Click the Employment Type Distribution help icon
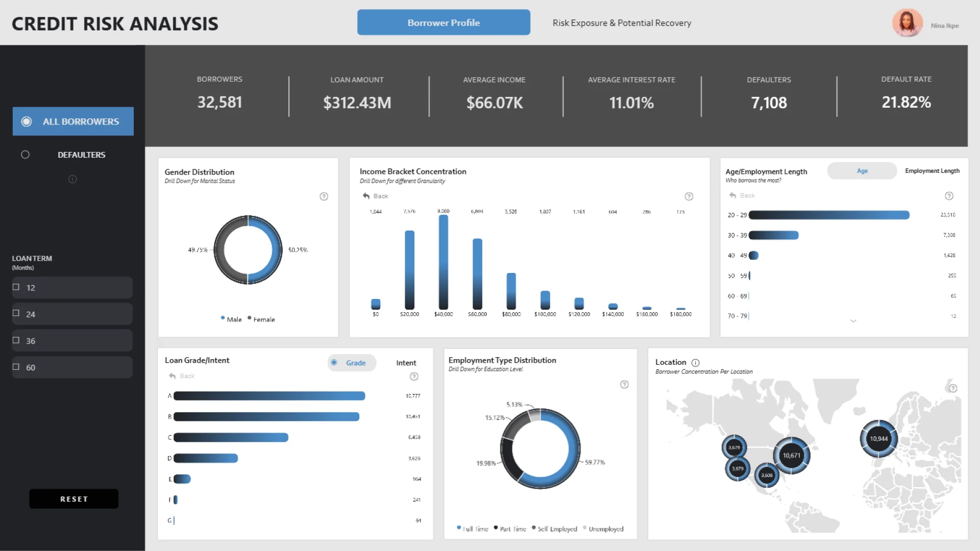This screenshot has width=980, height=551. 624,385
